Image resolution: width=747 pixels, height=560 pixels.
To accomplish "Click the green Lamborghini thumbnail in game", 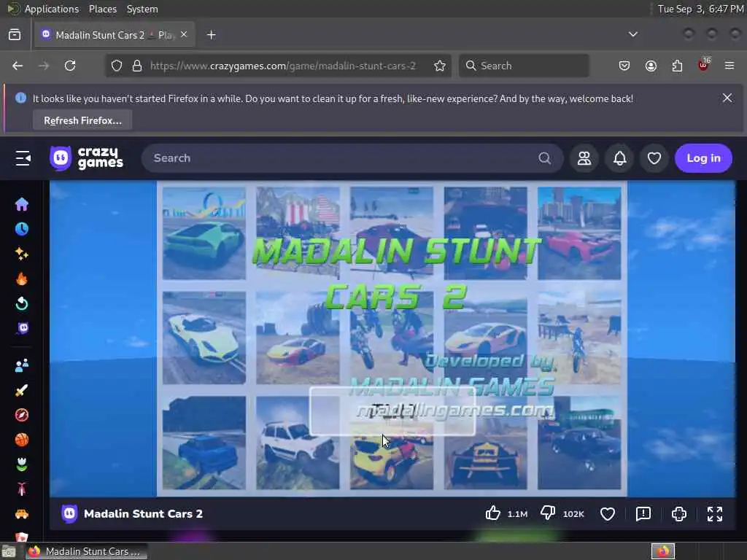I will (x=204, y=233).
